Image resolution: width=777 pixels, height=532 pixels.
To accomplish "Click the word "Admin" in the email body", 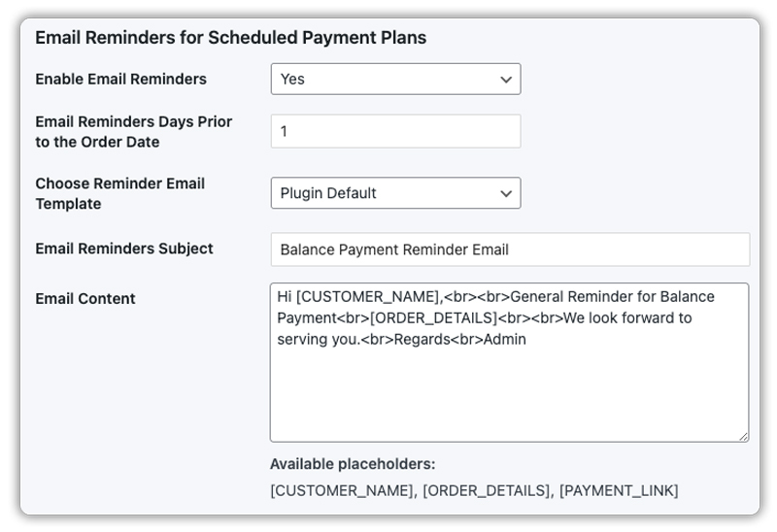I will (504, 340).
